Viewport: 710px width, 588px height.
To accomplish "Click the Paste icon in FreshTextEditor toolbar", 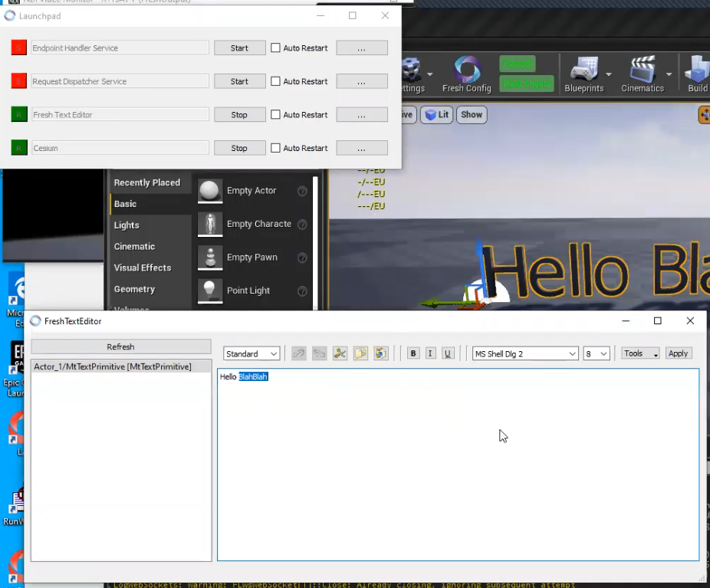I will click(381, 353).
